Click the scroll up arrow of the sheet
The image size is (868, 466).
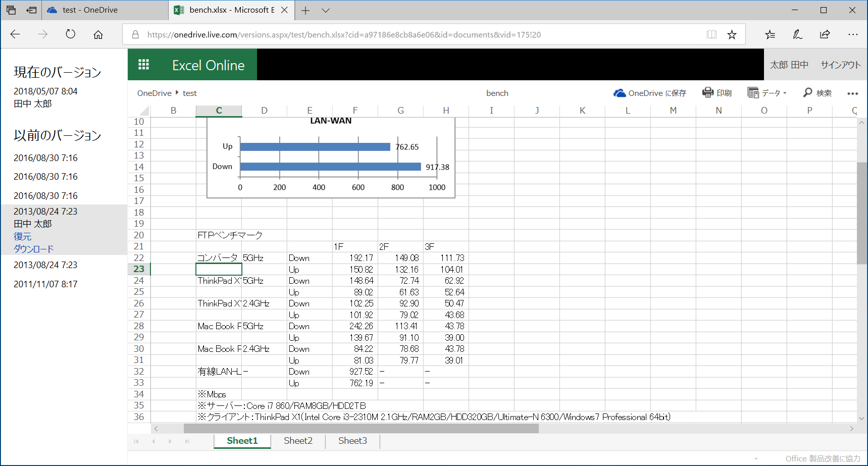pos(862,123)
